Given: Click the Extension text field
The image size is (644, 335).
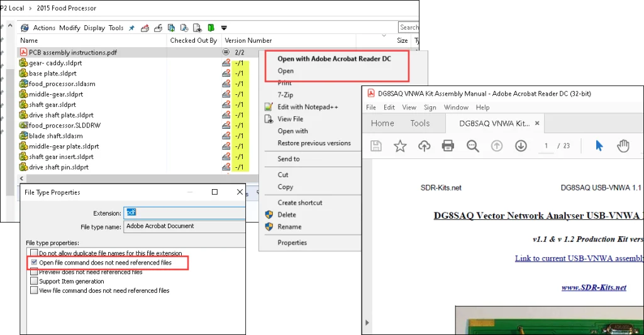Looking at the screenshot, I should (x=184, y=212).
